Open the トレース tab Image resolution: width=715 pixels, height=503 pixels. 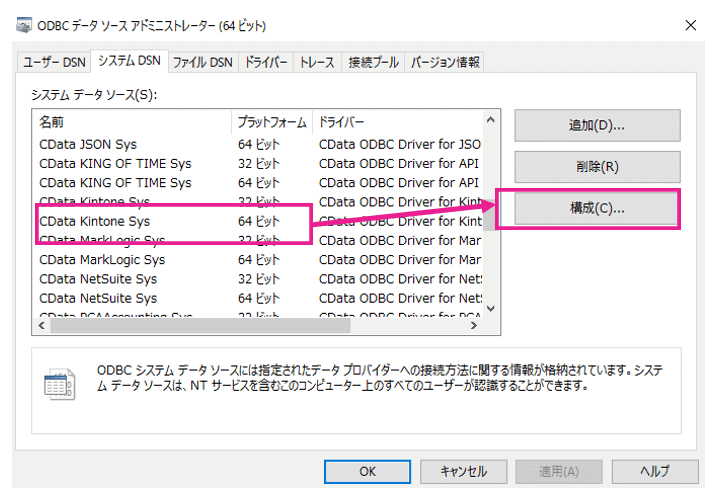[317, 62]
